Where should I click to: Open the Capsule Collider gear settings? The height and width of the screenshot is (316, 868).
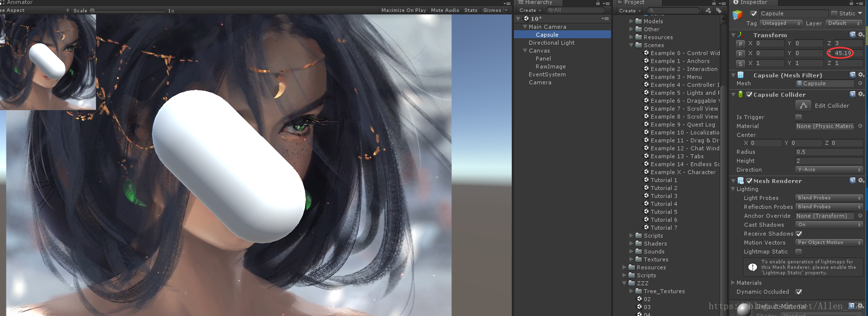point(861,94)
